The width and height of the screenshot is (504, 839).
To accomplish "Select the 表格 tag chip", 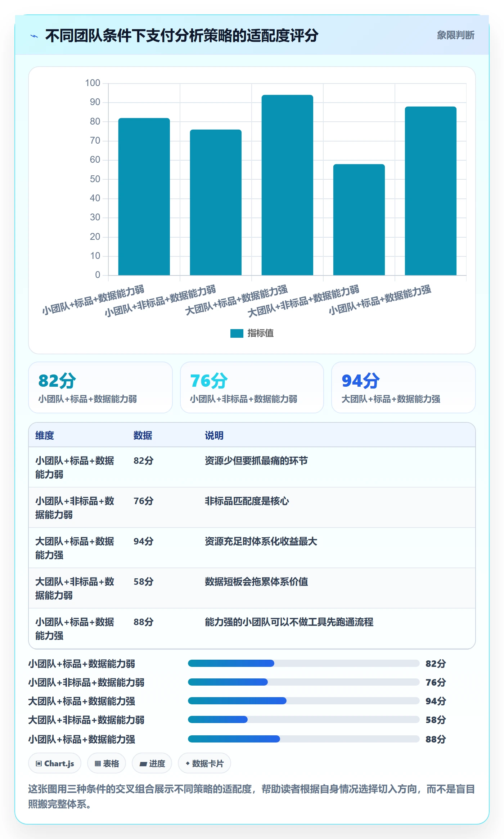I will coord(107,763).
